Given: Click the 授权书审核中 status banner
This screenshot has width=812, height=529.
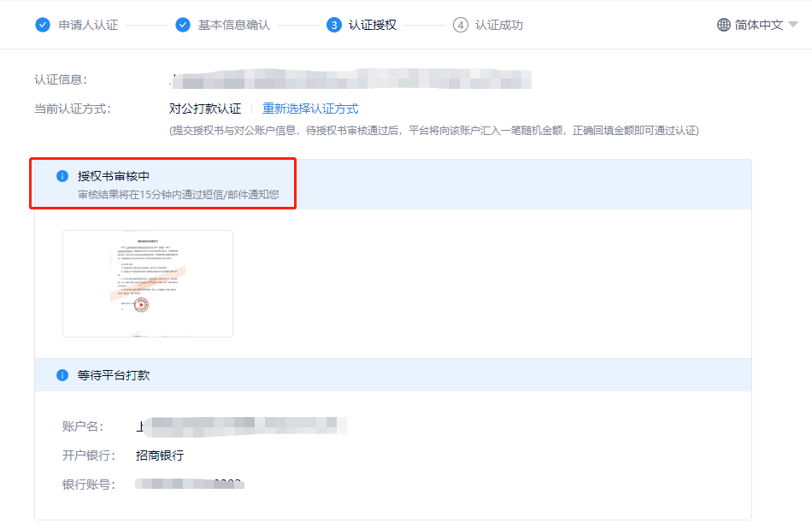Looking at the screenshot, I should coord(112,177).
